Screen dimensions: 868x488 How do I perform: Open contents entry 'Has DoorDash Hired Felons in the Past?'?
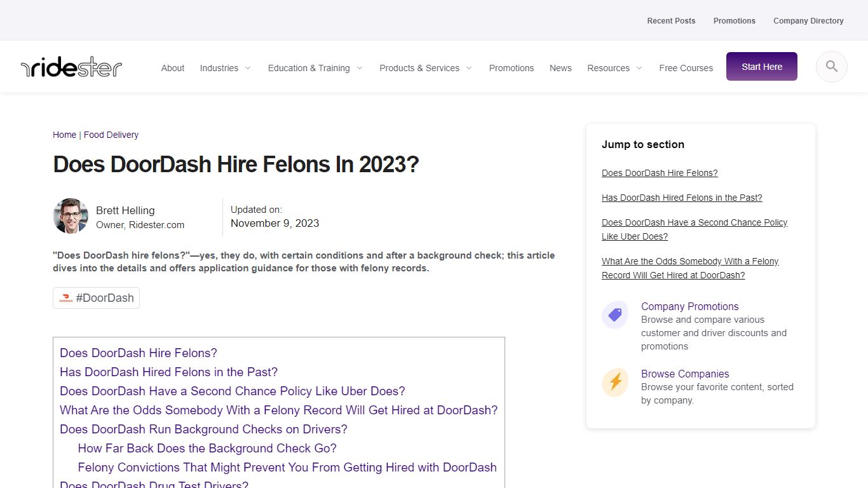pyautogui.click(x=168, y=372)
